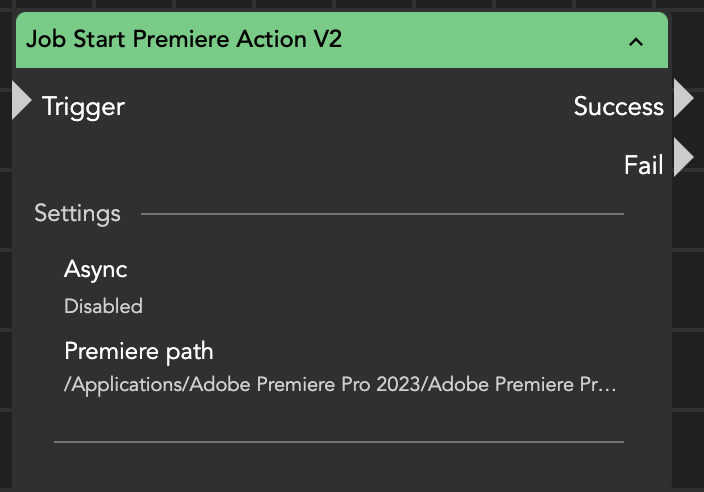
Task: Collapse the Job Start Premiere Action node
Action: click(635, 42)
